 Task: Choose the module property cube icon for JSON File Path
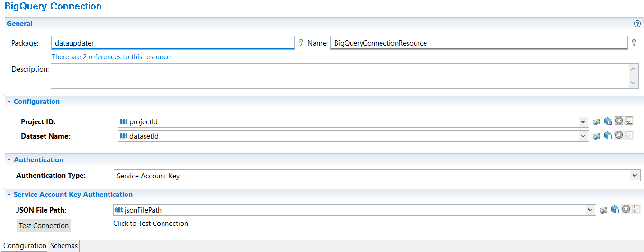click(615, 210)
